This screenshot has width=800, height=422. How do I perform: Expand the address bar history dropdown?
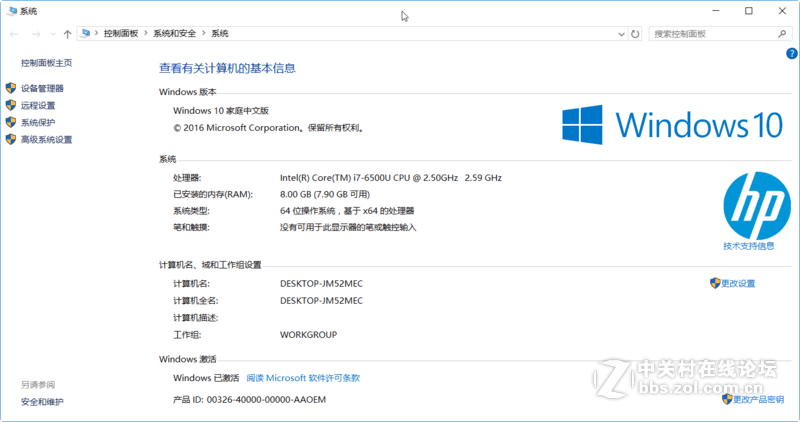click(621, 34)
